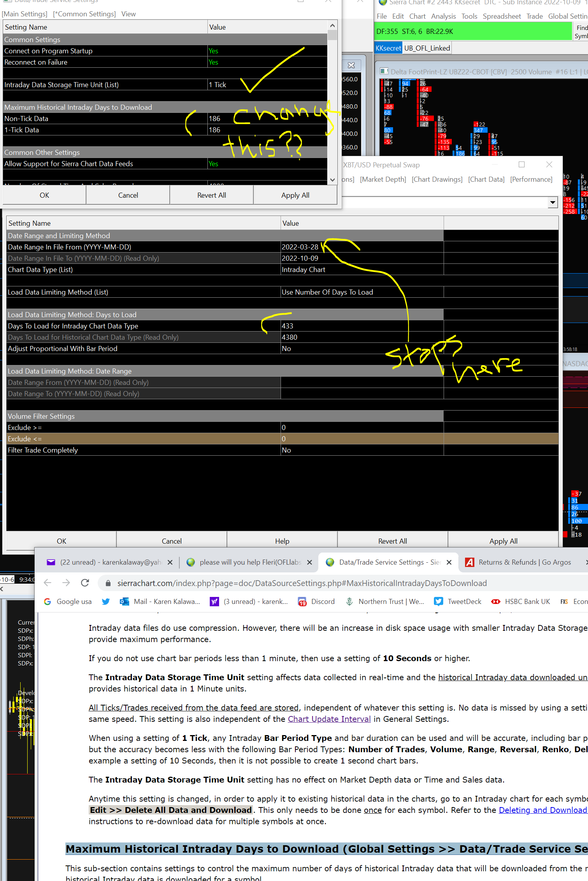Click OK in Data/Trade Service Settings
588x881 pixels.
tap(44, 195)
